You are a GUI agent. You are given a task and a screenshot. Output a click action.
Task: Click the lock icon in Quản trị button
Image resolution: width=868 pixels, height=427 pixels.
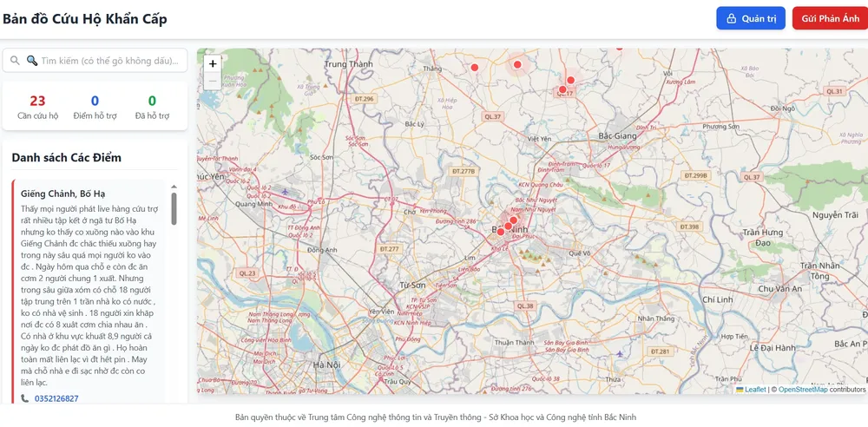pyautogui.click(x=731, y=18)
